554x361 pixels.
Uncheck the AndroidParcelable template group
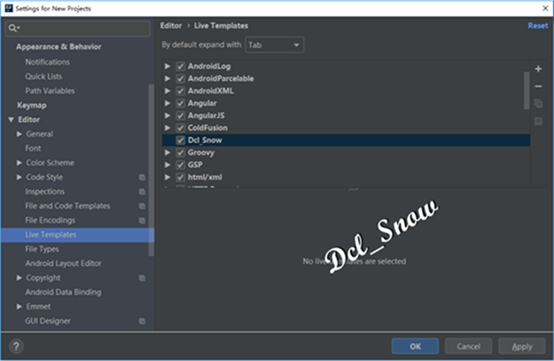pos(181,79)
